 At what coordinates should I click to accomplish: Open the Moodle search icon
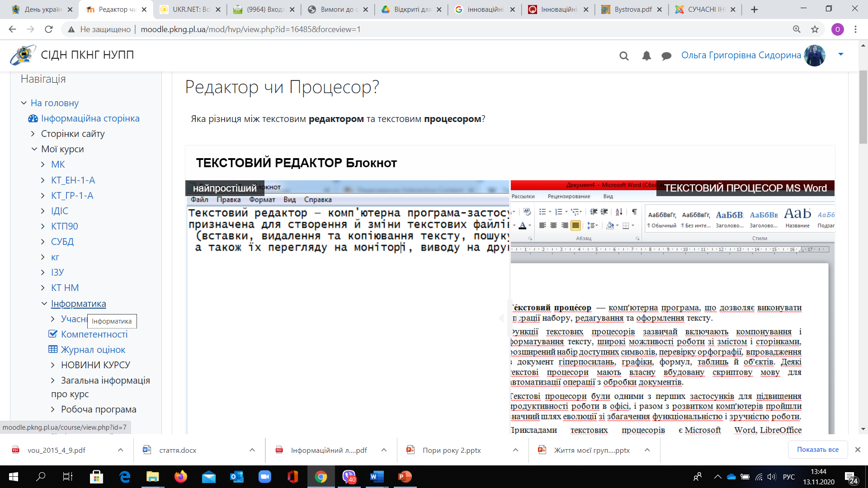pos(624,56)
